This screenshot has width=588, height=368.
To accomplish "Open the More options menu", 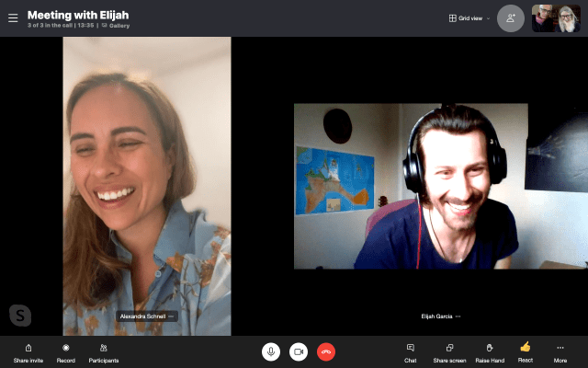I will (x=560, y=348).
